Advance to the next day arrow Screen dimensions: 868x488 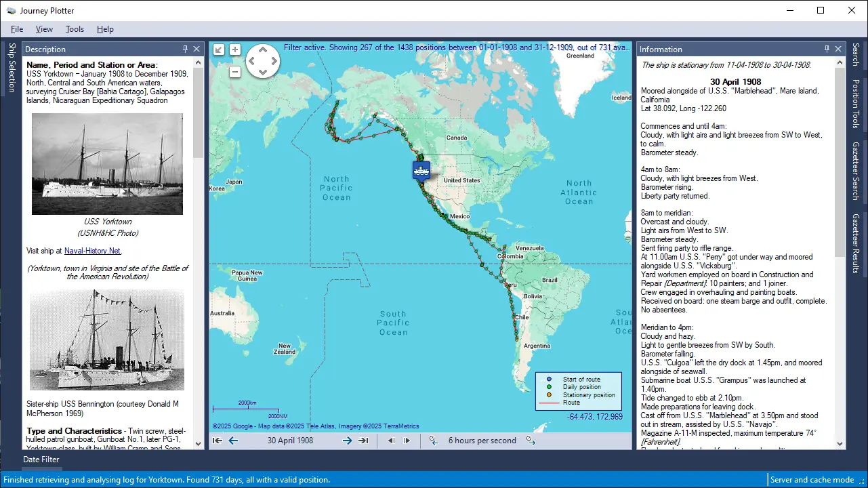click(x=347, y=441)
